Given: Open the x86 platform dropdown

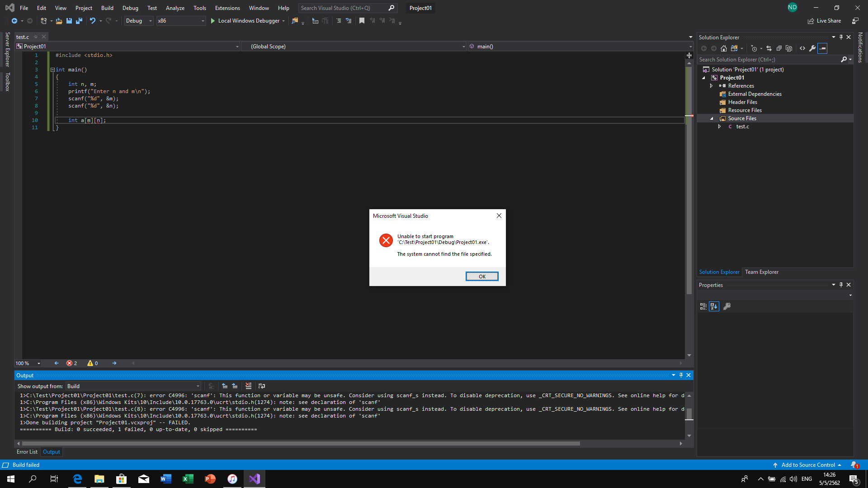Looking at the screenshot, I should pos(181,21).
